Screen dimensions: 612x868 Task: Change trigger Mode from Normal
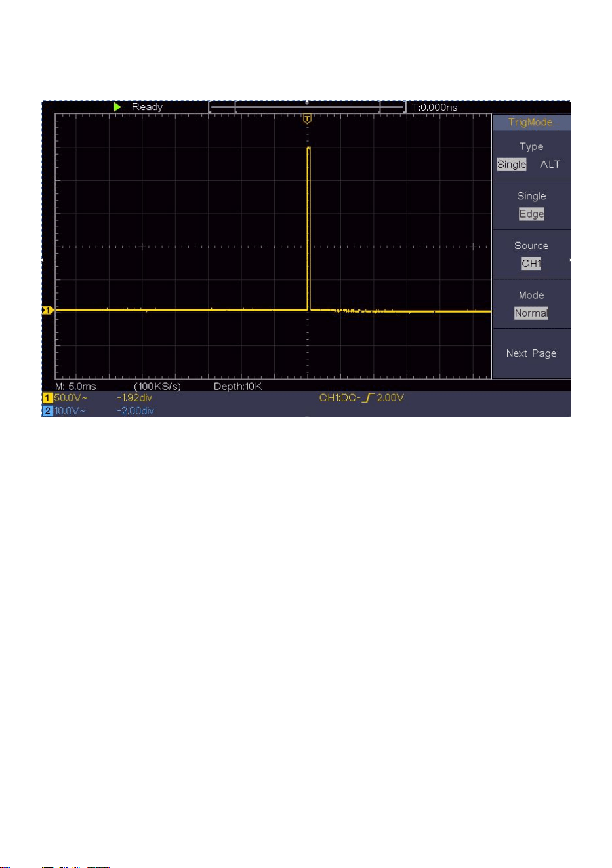(x=531, y=313)
